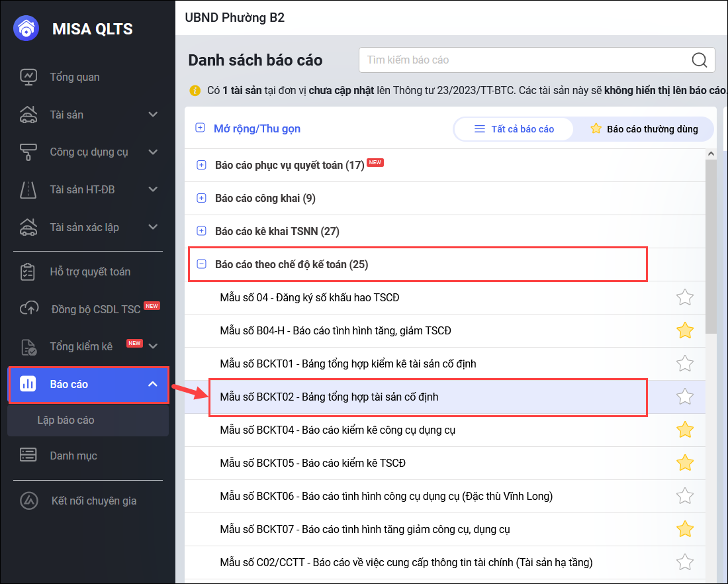This screenshot has height=584, width=728.
Task: Open Kết nối chuyên gia menu item
Action: (88, 501)
